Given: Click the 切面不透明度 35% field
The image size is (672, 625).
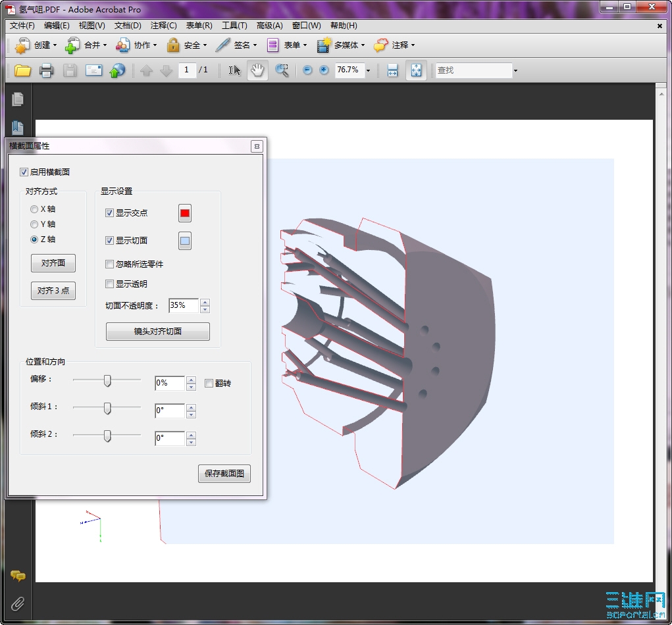Looking at the screenshot, I should pyautogui.click(x=184, y=305).
